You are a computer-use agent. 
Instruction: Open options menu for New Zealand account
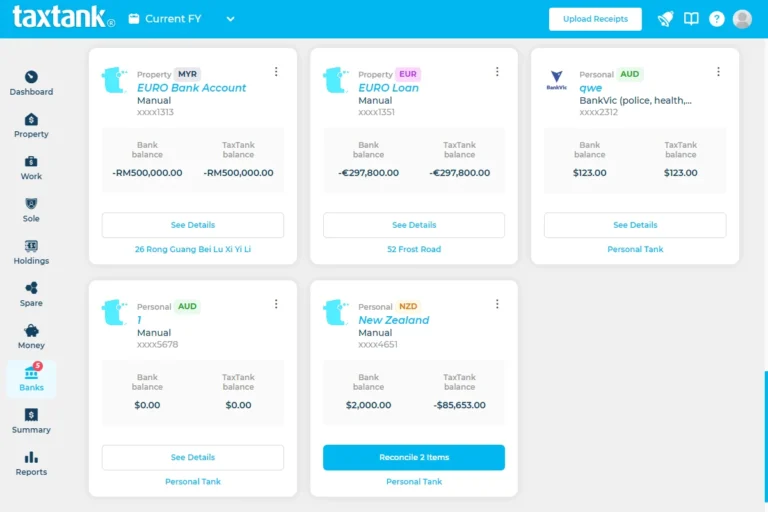497,304
